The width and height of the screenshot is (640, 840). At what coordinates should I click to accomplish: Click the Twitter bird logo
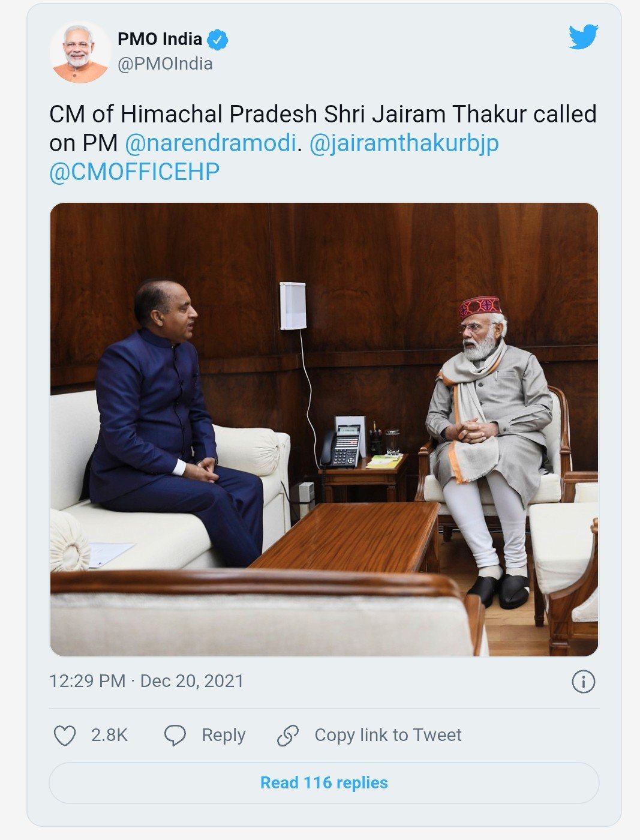pyautogui.click(x=584, y=37)
